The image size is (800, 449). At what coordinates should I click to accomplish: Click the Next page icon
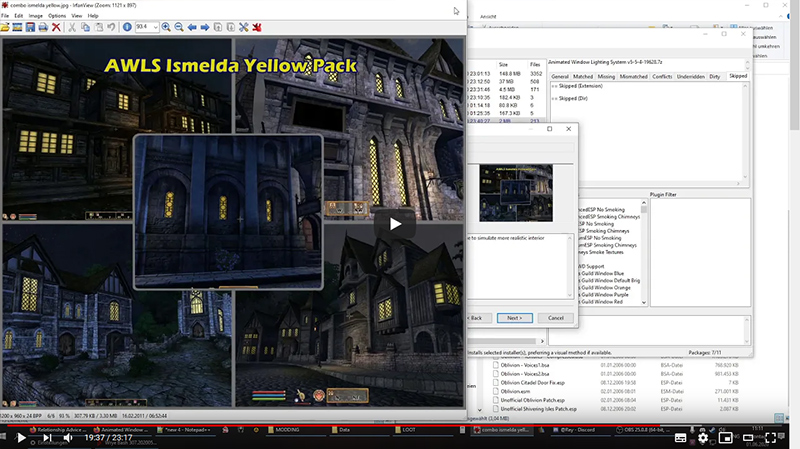(x=231, y=27)
